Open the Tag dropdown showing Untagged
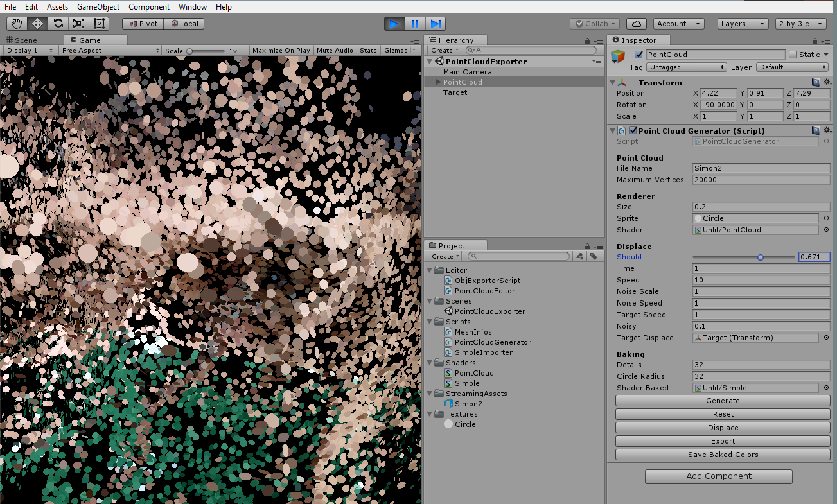Viewport: 837px width, 504px height. pos(686,67)
